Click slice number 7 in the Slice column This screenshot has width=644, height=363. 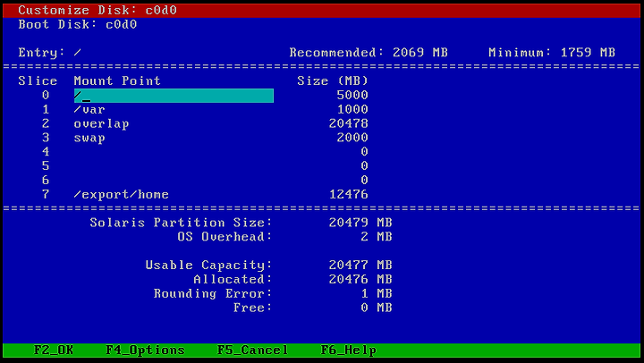(x=46, y=194)
